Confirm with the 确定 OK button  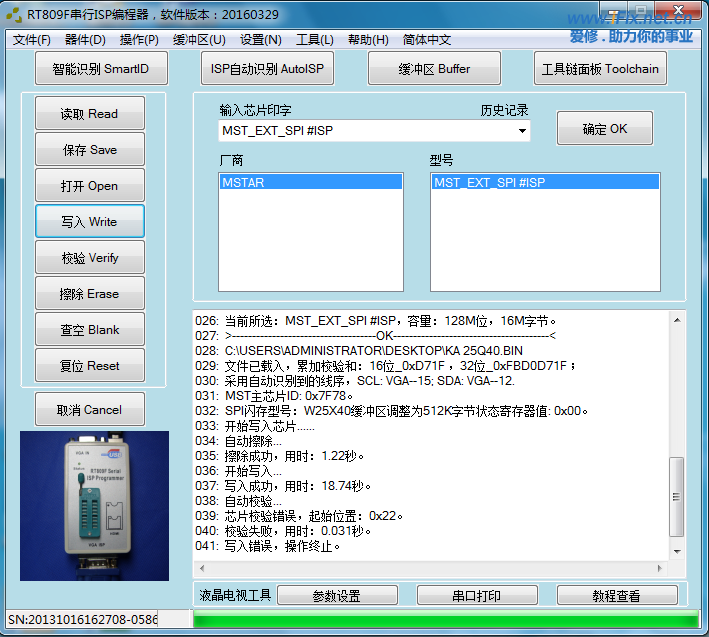[604, 129]
